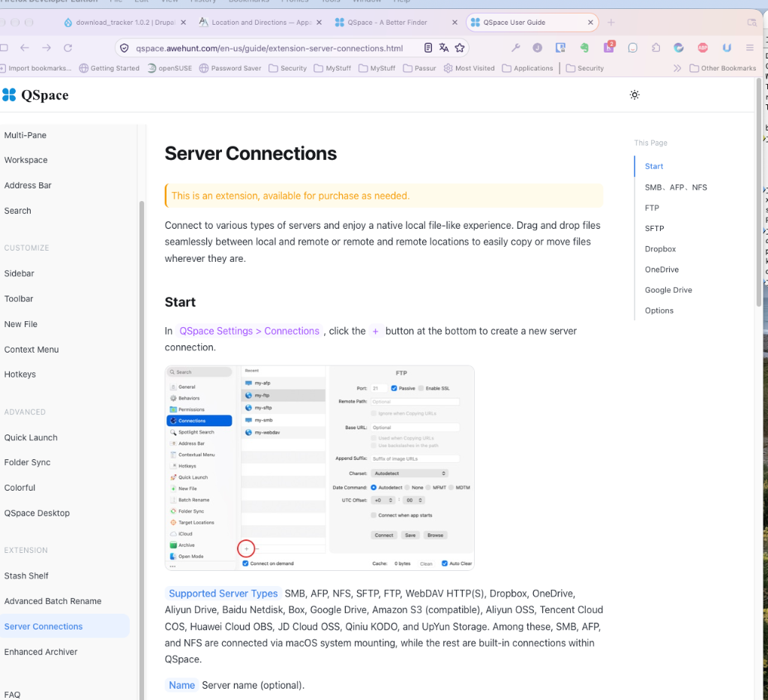This screenshot has width=768, height=700.
Task: Click the blue U extension icon
Action: [x=727, y=47]
